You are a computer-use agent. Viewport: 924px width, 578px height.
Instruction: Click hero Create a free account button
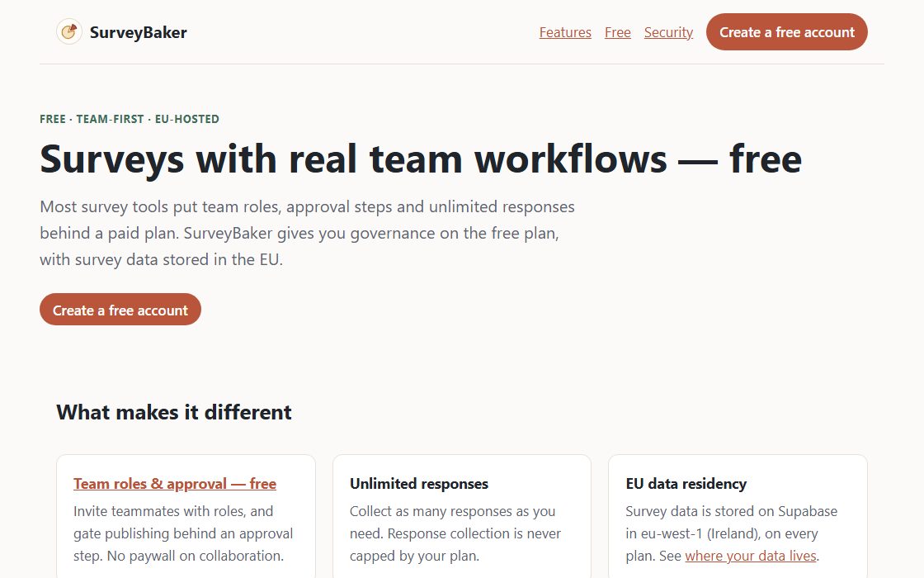pyautogui.click(x=120, y=310)
